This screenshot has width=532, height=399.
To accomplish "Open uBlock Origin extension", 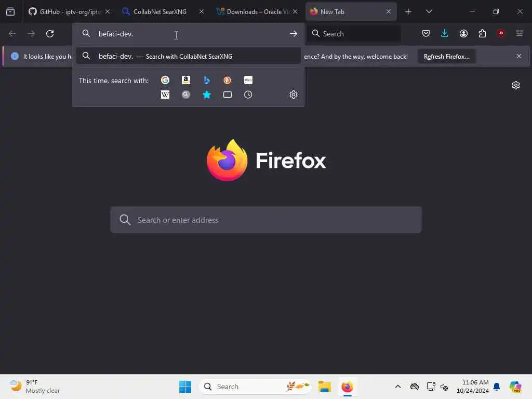I will (x=501, y=33).
